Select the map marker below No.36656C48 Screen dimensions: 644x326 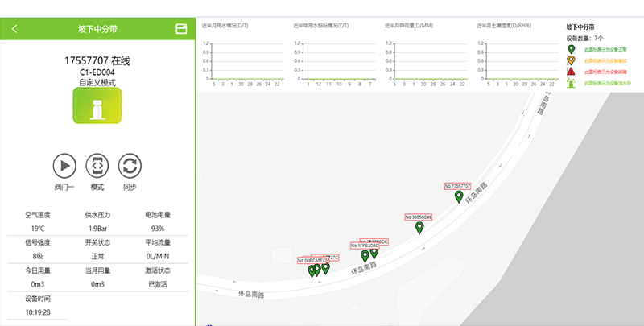(419, 228)
